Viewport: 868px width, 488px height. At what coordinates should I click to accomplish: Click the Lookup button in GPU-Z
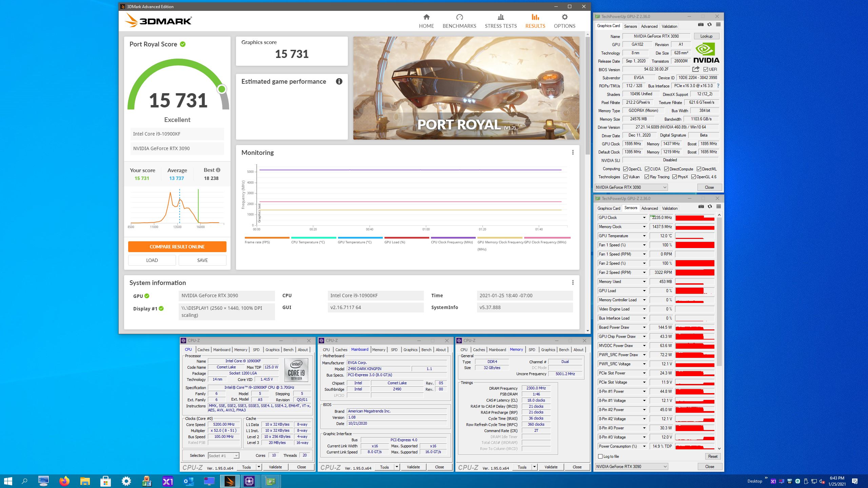706,36
